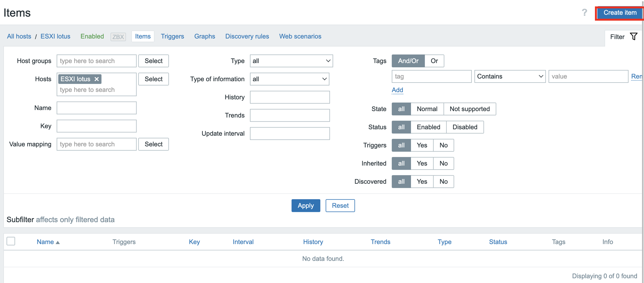This screenshot has width=644, height=283.
Task: Apply the filter settings
Action: (x=306, y=206)
